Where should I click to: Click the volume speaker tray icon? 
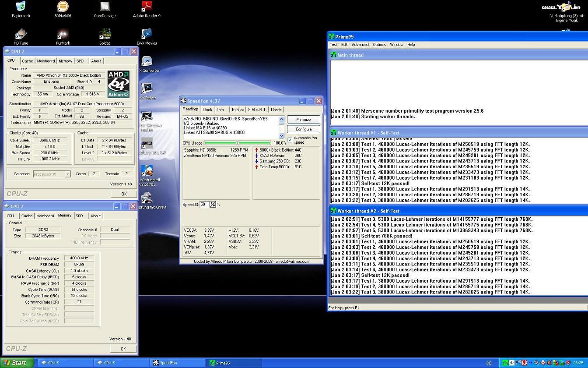coord(549,363)
